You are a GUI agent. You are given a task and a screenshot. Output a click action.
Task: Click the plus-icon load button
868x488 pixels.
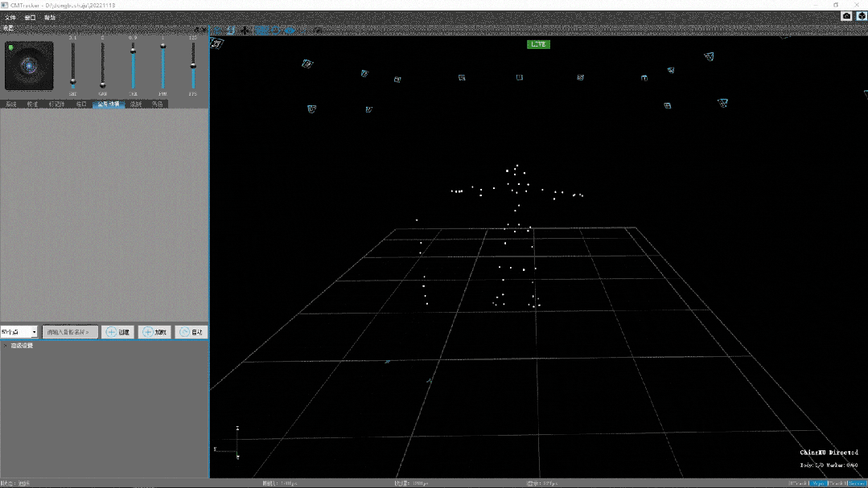(154, 332)
